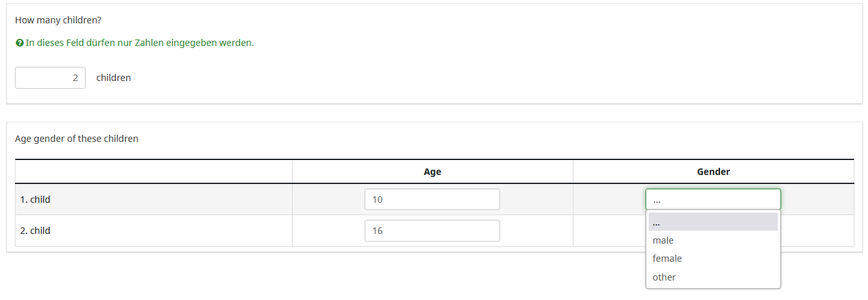
Task: Click the German numbers-only help text
Action: (139, 43)
